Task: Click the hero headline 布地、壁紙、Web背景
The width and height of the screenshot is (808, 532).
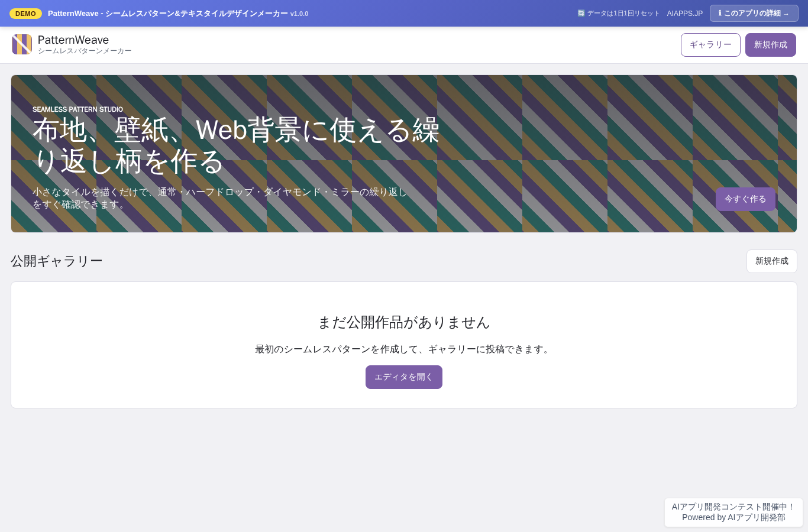Action: tap(236, 145)
